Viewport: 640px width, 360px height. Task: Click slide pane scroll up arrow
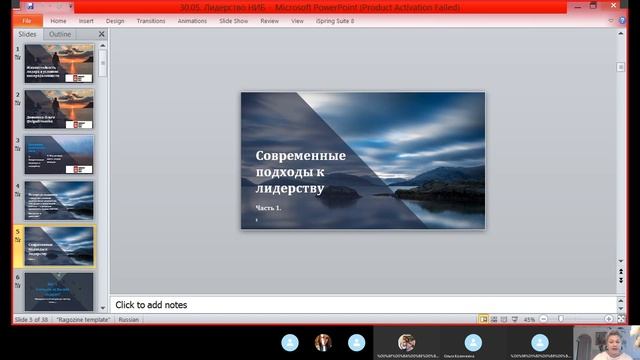click(103, 45)
